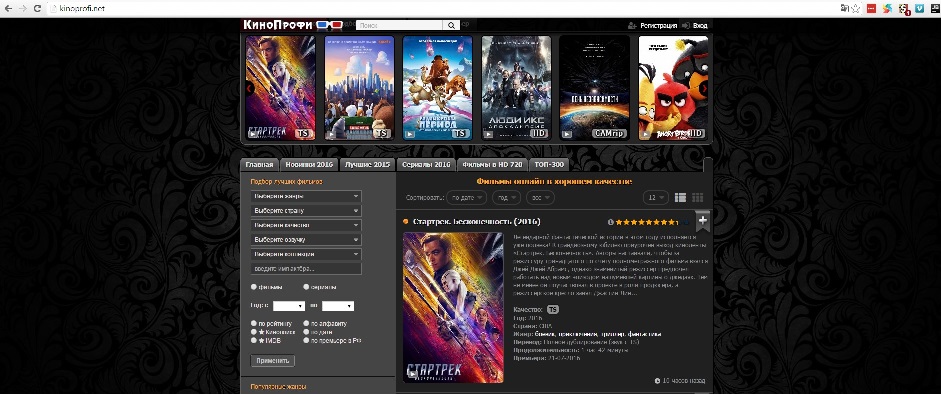The height and width of the screenshot is (394, 941).
Task: Open the Главная tab
Action: tap(259, 165)
